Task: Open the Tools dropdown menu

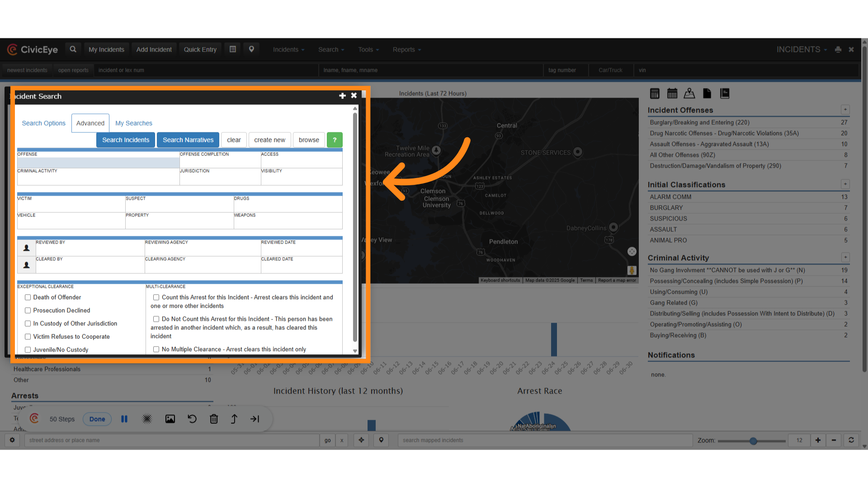Action: click(x=368, y=50)
